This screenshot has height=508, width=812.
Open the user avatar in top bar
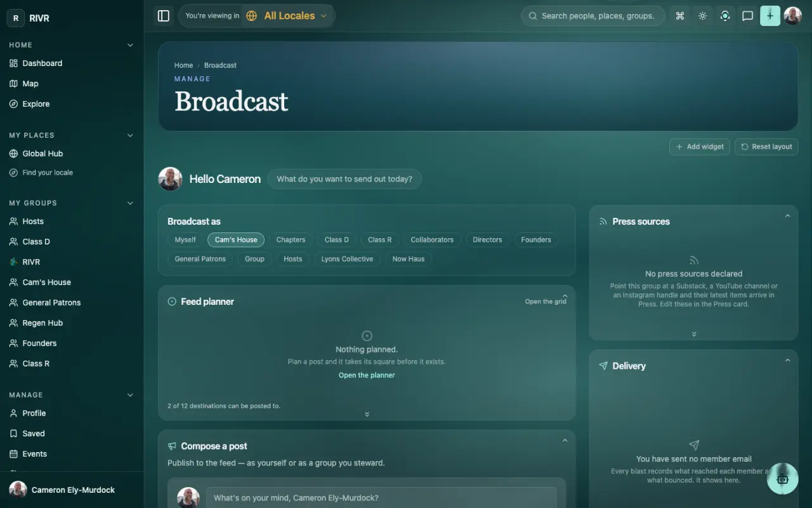(x=793, y=16)
